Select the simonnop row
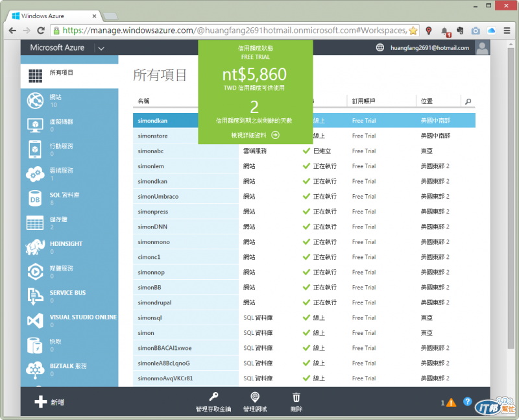This screenshot has width=519, height=420. coord(304,272)
